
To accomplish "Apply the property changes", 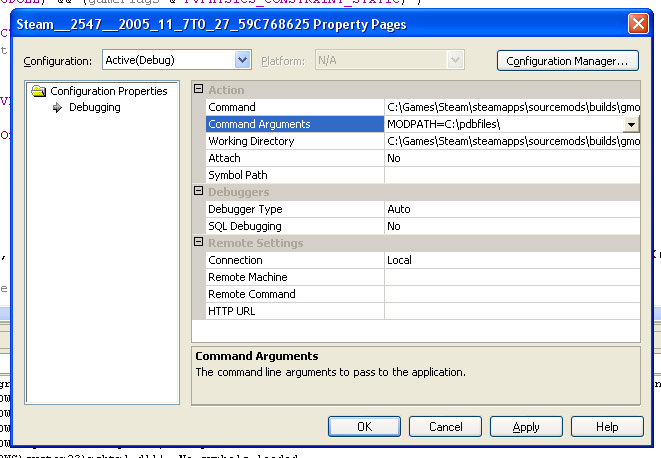I will (x=526, y=427).
